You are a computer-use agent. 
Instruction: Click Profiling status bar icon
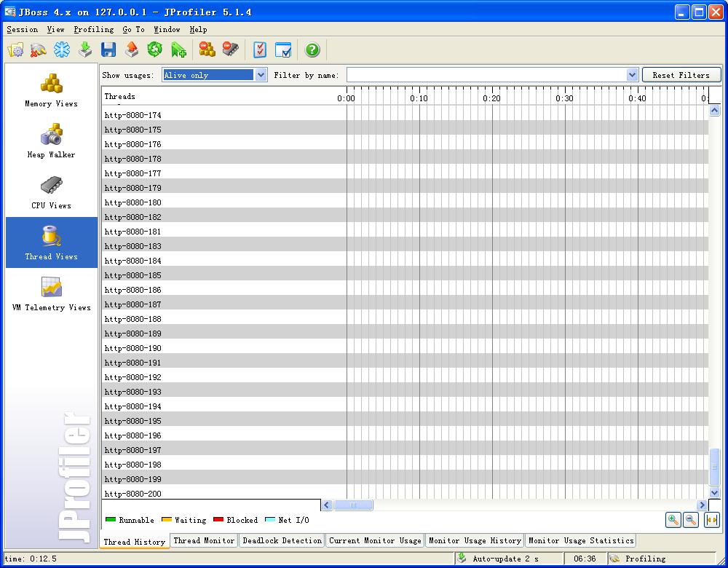click(x=614, y=559)
